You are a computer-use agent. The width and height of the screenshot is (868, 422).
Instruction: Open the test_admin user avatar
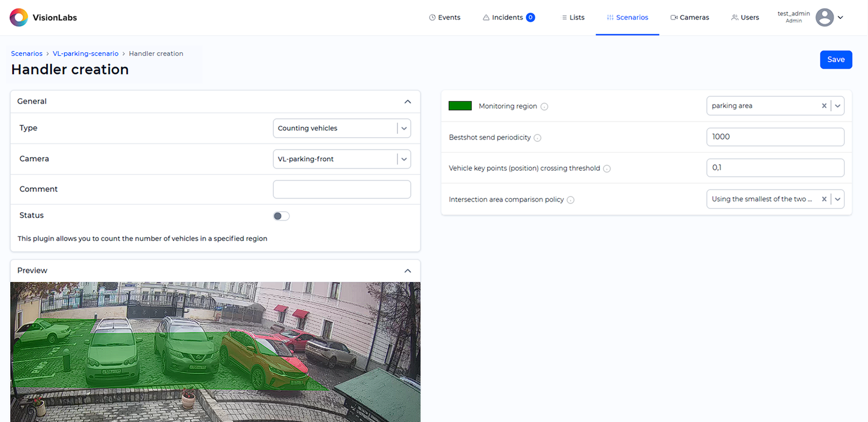(x=824, y=17)
